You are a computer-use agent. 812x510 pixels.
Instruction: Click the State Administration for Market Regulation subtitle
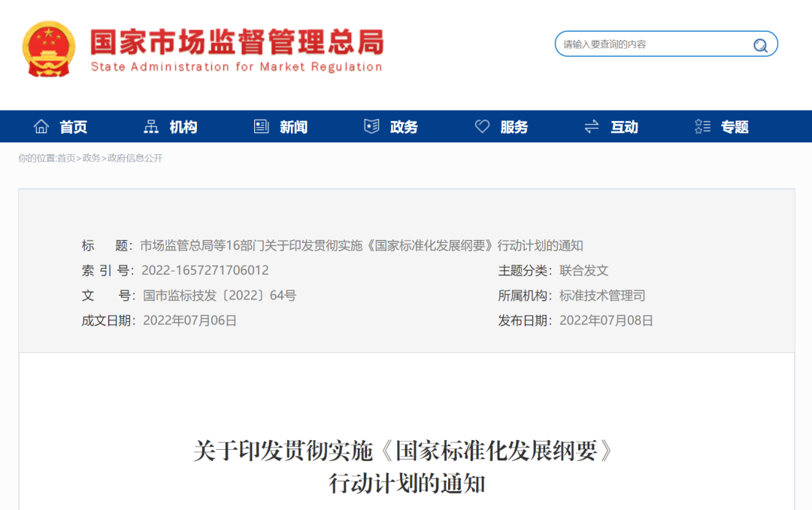[x=237, y=67]
